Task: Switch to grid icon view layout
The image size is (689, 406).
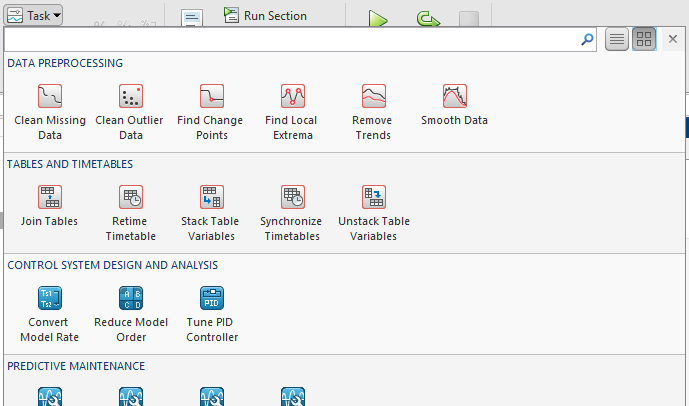Action: [x=644, y=40]
